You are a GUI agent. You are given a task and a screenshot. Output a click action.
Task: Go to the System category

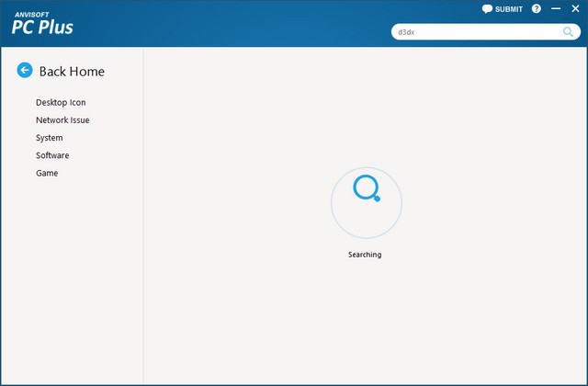(x=50, y=138)
